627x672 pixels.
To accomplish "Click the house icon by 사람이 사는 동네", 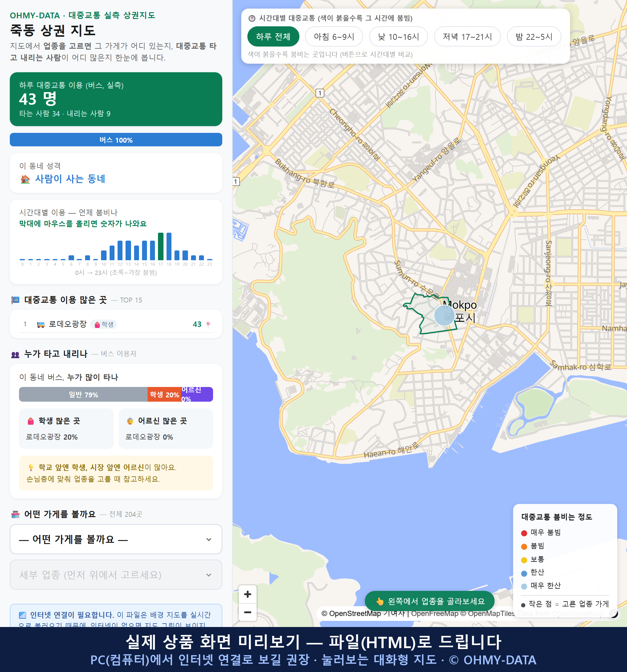I will [25, 179].
